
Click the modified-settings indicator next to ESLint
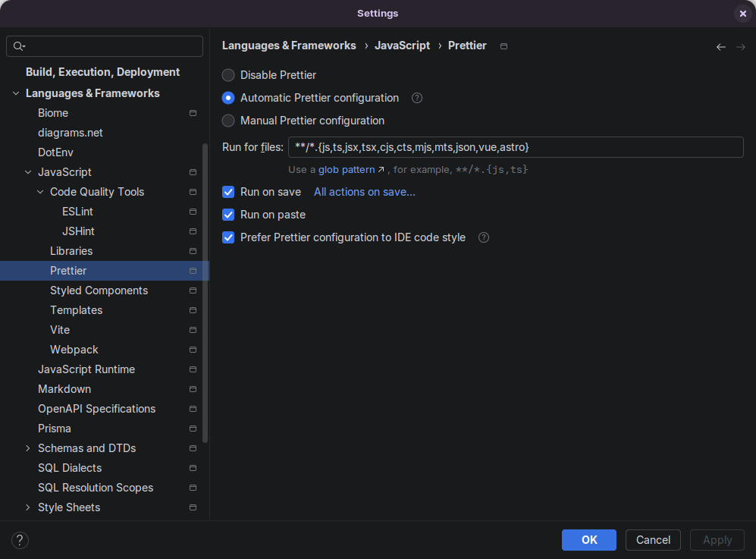point(193,212)
